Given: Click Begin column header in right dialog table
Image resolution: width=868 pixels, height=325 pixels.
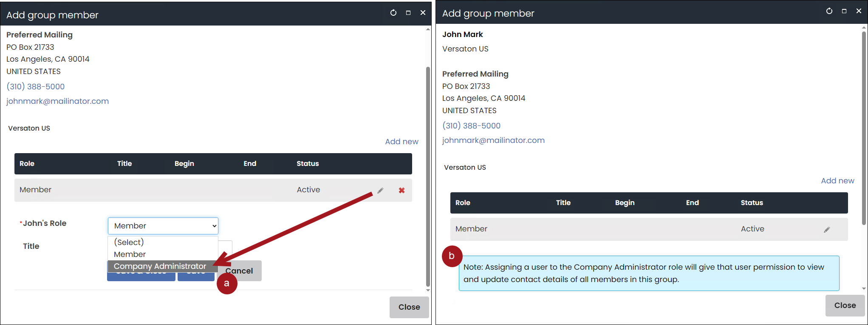Looking at the screenshot, I should click(x=625, y=203).
